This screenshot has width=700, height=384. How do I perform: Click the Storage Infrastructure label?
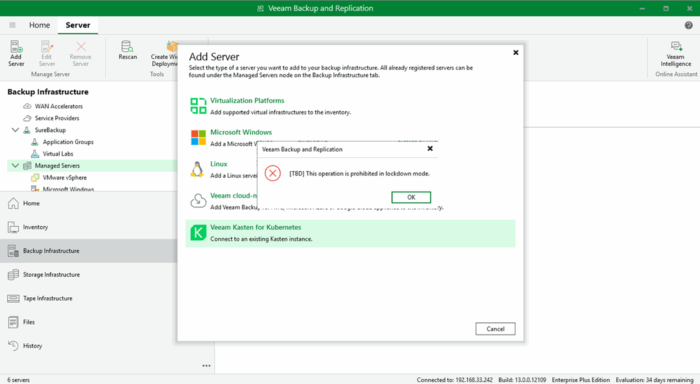[51, 275]
